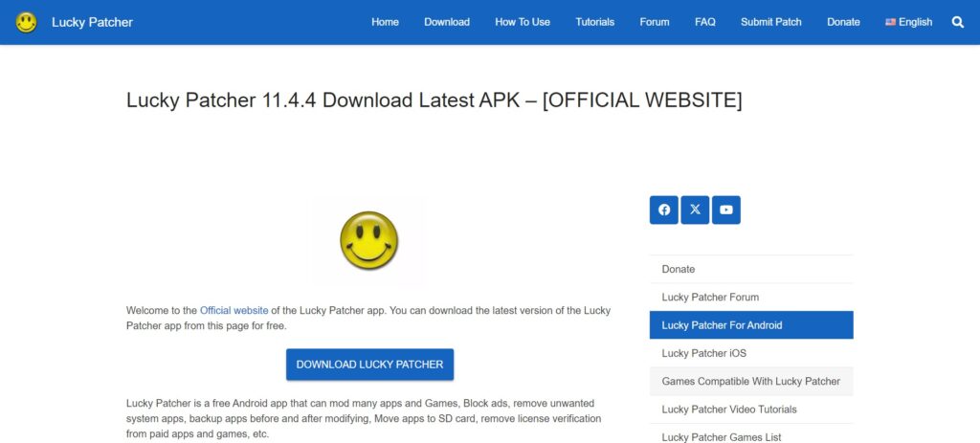Select Lucky Patcher For Android sidebar item
Viewport: 980px width, 443px height.
pyautogui.click(x=751, y=325)
